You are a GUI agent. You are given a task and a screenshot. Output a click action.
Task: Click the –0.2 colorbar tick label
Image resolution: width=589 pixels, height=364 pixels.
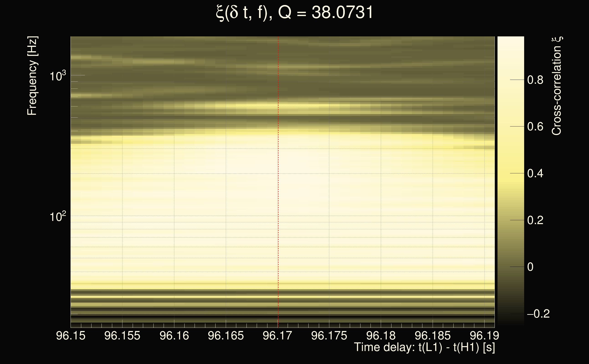538,314
